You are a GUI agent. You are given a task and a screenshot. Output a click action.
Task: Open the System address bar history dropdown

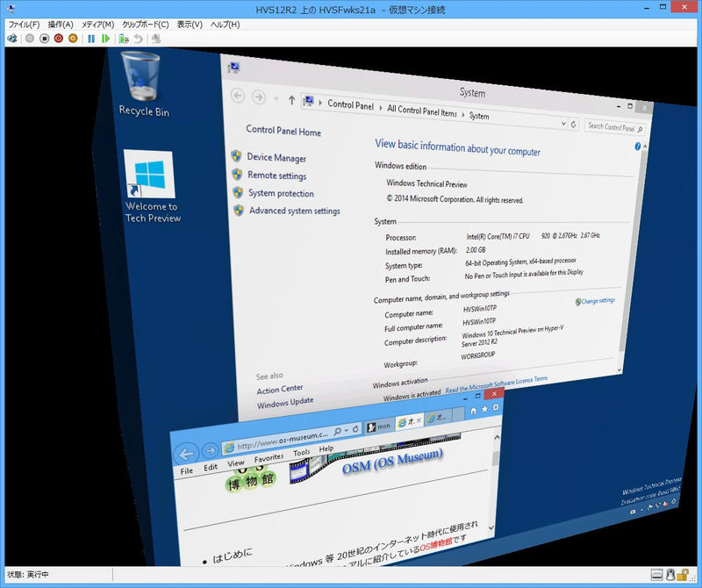tap(563, 123)
